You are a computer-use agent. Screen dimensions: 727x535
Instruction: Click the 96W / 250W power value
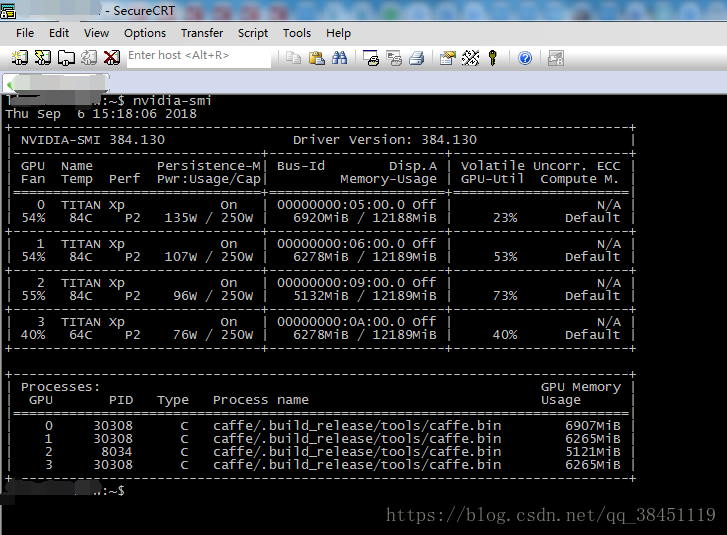tap(213, 296)
